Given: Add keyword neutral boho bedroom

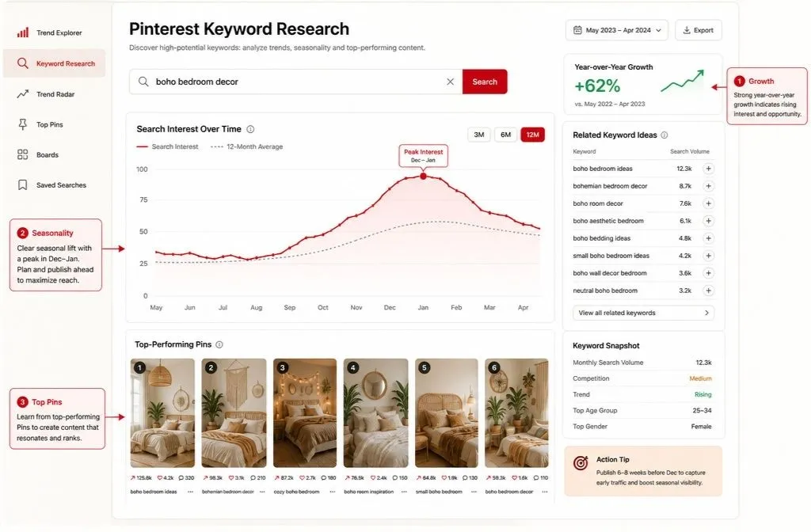Looking at the screenshot, I should click(708, 291).
